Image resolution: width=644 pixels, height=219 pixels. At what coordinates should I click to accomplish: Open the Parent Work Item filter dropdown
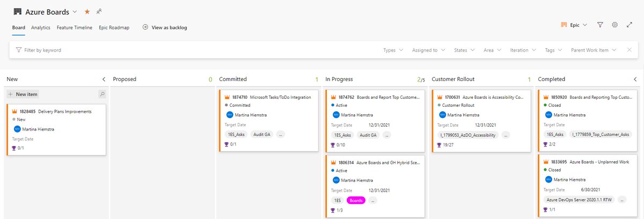click(x=593, y=50)
